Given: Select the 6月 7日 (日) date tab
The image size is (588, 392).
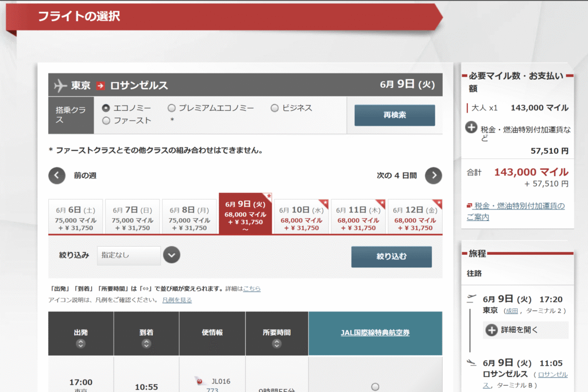Looking at the screenshot, I should point(133,216).
